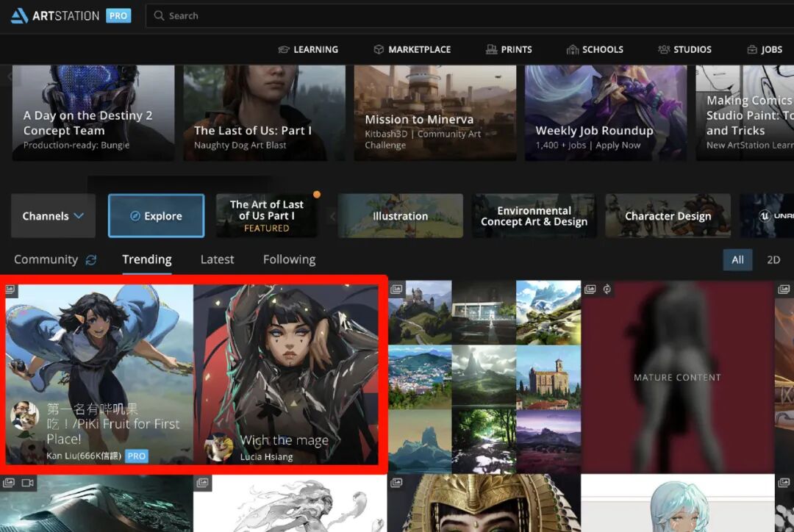Click multi-image icon on golden helmet tile
This screenshot has width=794, height=532.
pos(396,482)
